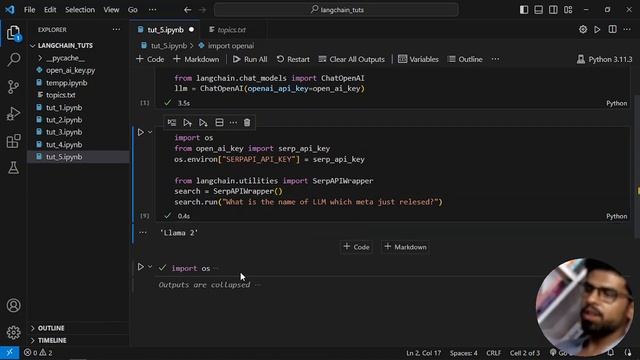640x360 pixels.
Task: Open output cell ellipsis menu beside Llama 2
Action: click(x=142, y=233)
